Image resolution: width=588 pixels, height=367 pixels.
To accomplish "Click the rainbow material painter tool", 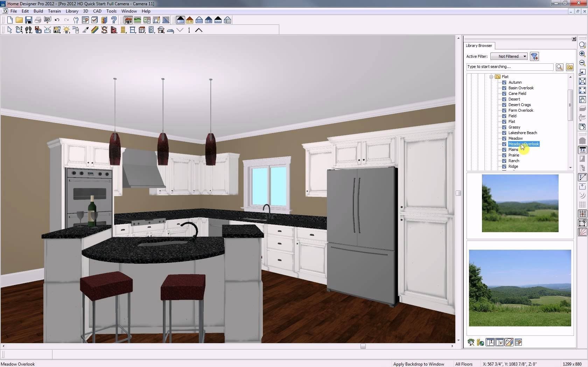I will (x=95, y=30).
